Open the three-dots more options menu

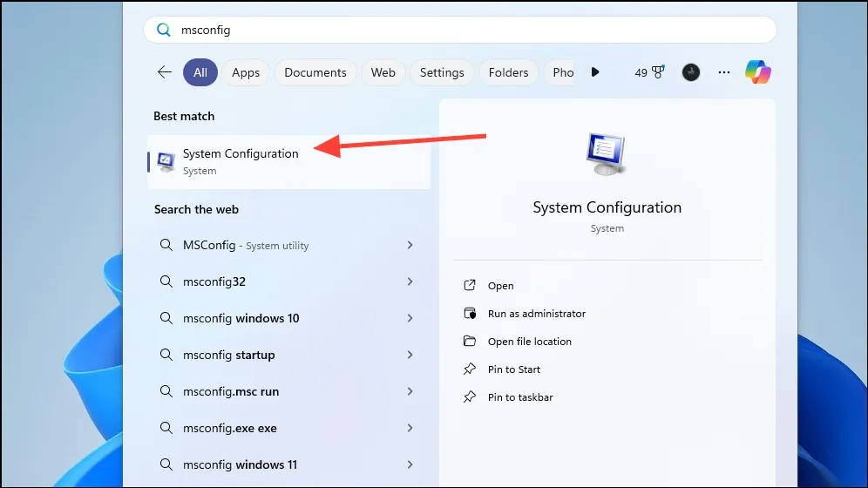pos(723,72)
